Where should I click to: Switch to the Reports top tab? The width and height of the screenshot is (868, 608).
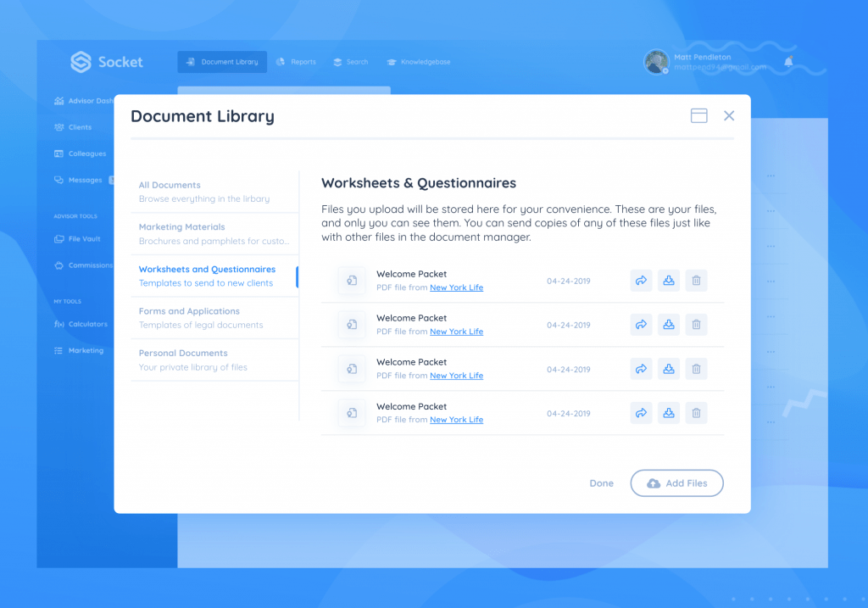[296, 62]
